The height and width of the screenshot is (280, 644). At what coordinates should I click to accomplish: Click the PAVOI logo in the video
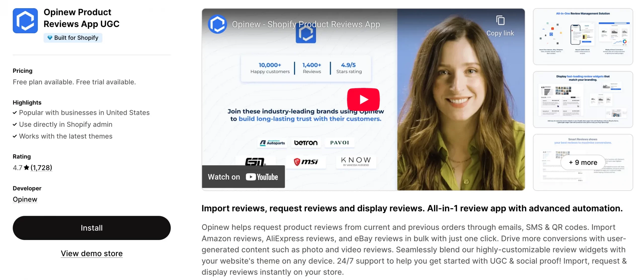click(x=339, y=143)
